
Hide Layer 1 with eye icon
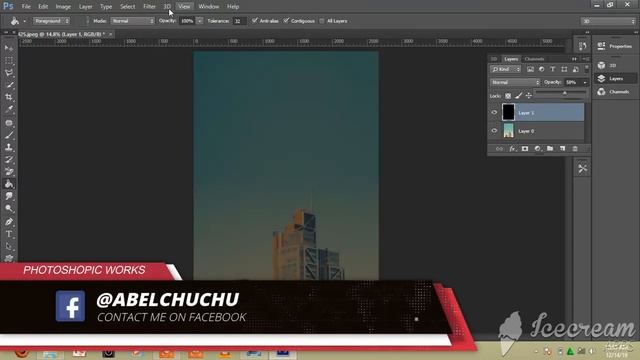[x=494, y=112]
